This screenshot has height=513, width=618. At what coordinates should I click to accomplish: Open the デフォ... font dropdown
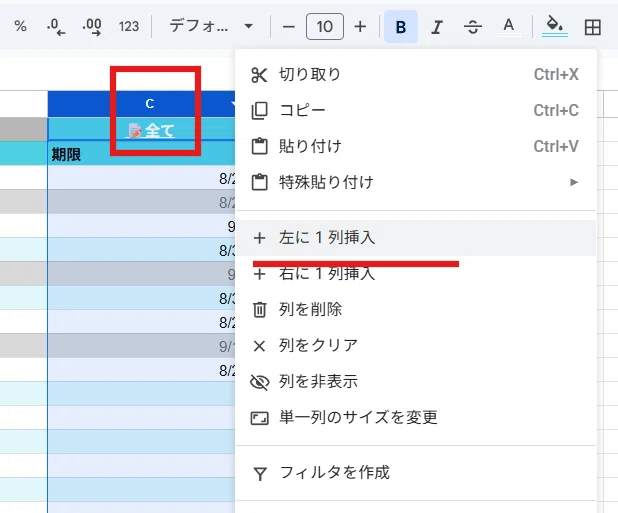point(211,26)
